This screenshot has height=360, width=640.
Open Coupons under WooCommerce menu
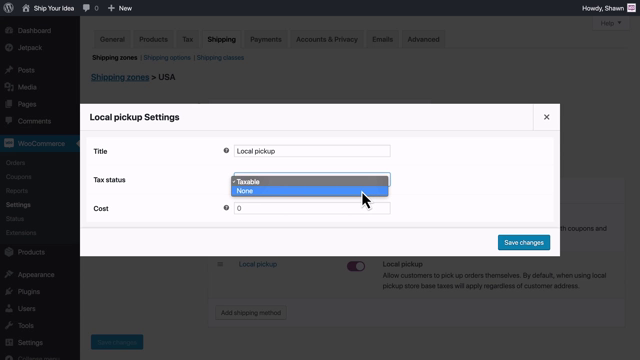click(x=18, y=177)
